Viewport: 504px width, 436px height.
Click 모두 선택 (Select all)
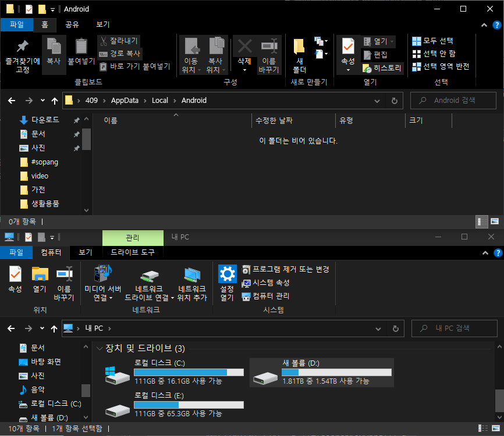pos(432,41)
